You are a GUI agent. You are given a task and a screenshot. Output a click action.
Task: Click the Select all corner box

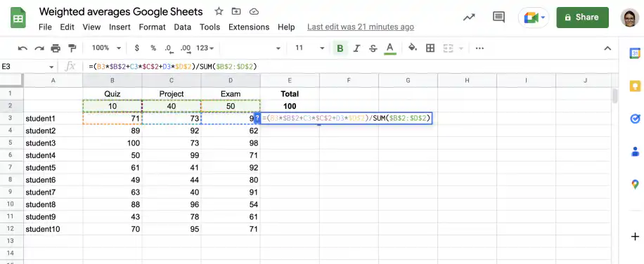(x=11, y=80)
